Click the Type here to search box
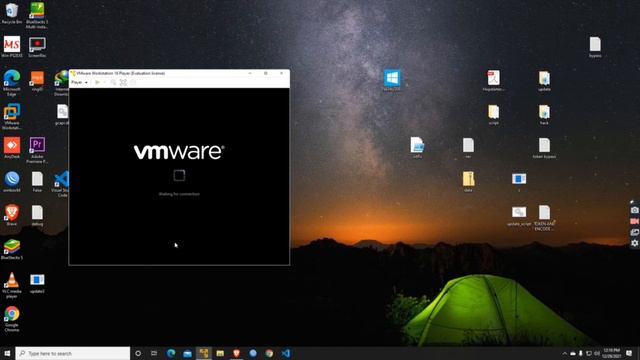640x360 pixels. pos(73,353)
